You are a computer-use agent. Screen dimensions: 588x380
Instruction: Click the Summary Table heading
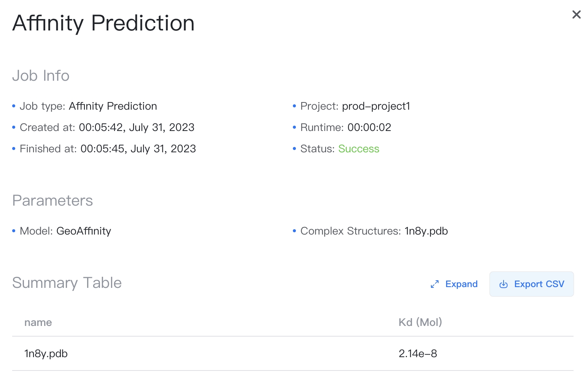click(67, 283)
